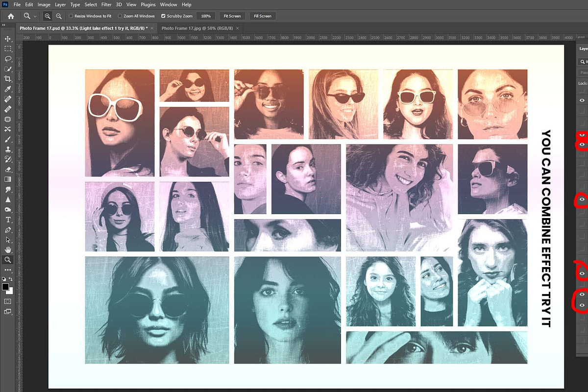Screen dimensions: 588x392
Task: Open the layer blend mode dropdown
Action: click(x=583, y=73)
